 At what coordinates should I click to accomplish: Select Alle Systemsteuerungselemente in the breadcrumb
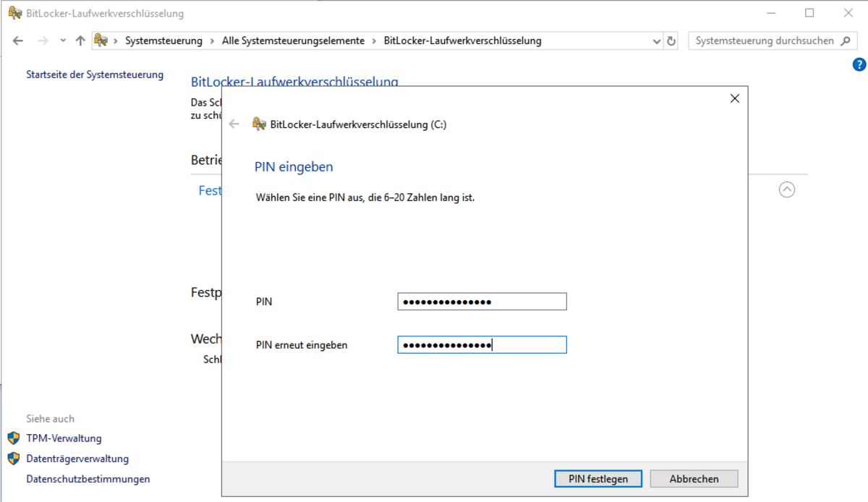(293, 41)
